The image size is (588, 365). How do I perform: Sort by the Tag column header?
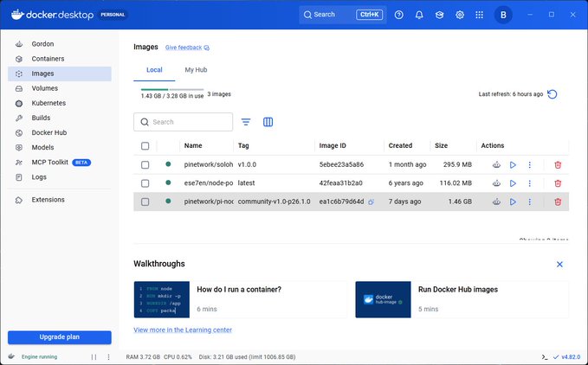pos(243,145)
